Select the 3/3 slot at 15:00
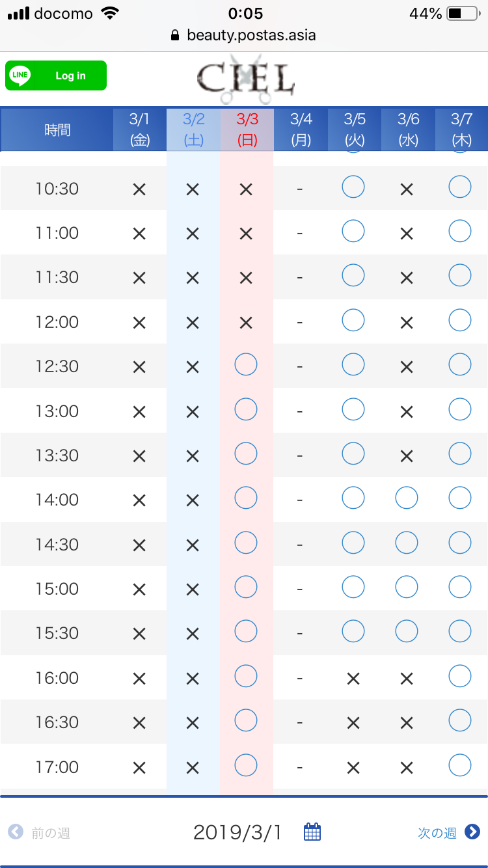The image size is (488, 868). click(x=246, y=587)
